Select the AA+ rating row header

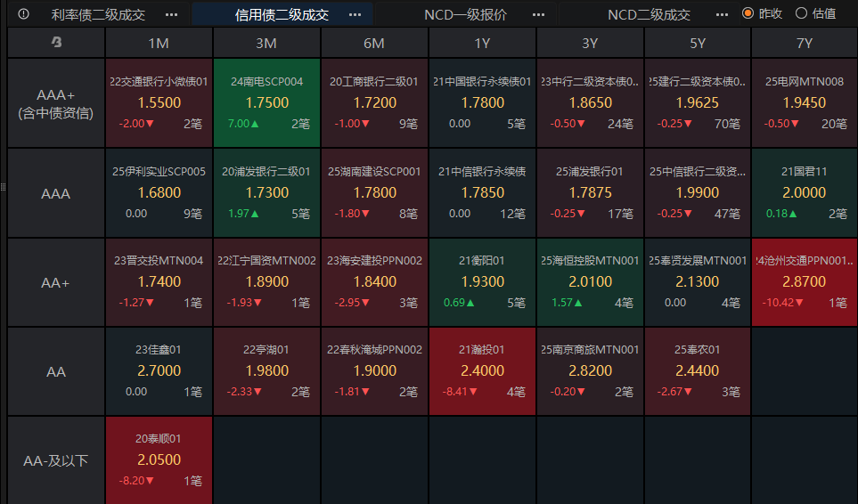(56, 282)
